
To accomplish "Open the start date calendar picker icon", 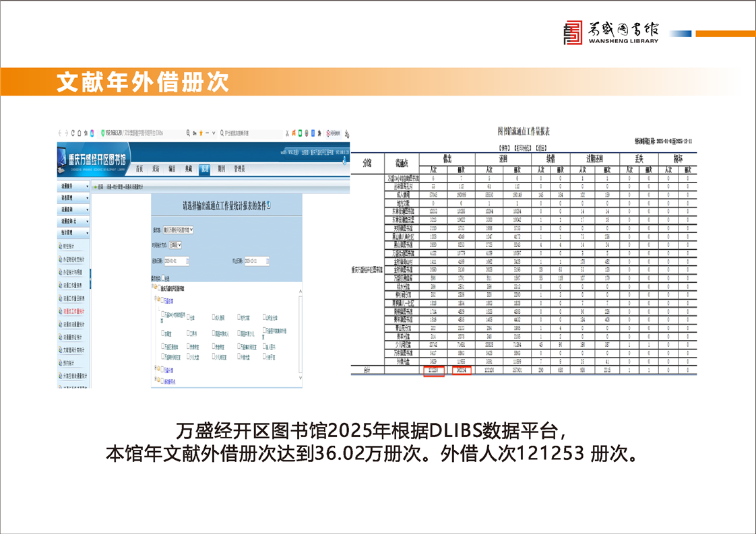I will 187,261.
